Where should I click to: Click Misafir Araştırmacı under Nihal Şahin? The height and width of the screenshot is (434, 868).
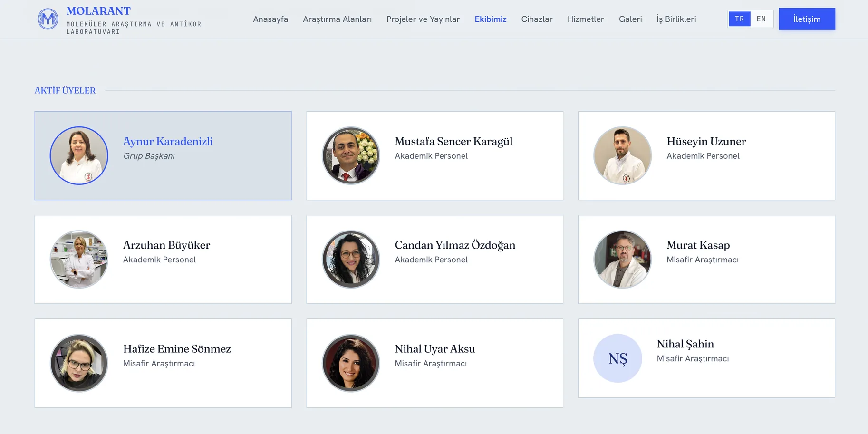pos(693,358)
